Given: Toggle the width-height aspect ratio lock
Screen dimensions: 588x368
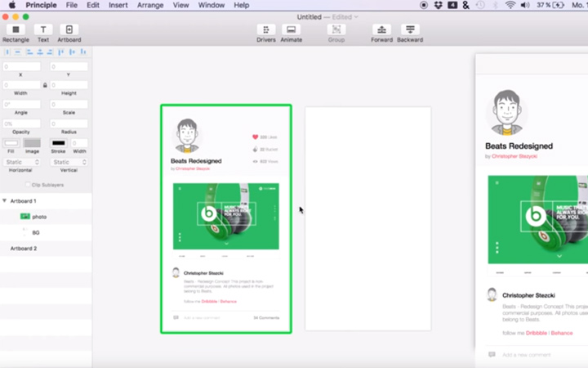Looking at the screenshot, I should point(45,84).
